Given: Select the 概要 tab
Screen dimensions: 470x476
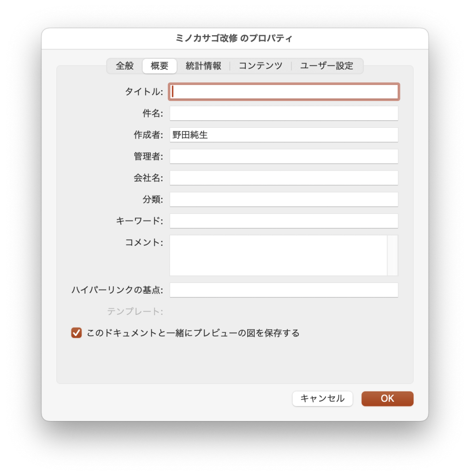Looking at the screenshot, I should pyautogui.click(x=159, y=66).
